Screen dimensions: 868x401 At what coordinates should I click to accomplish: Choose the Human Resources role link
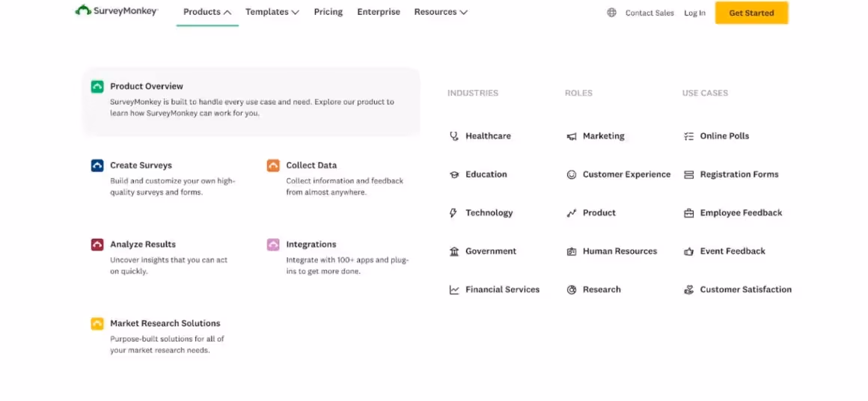pyautogui.click(x=620, y=251)
